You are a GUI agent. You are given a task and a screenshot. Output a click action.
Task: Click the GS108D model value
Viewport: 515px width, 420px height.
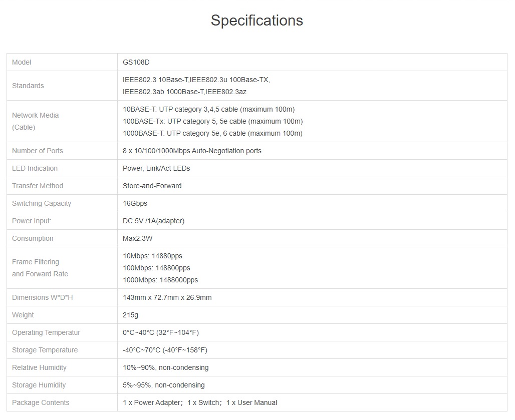point(136,62)
